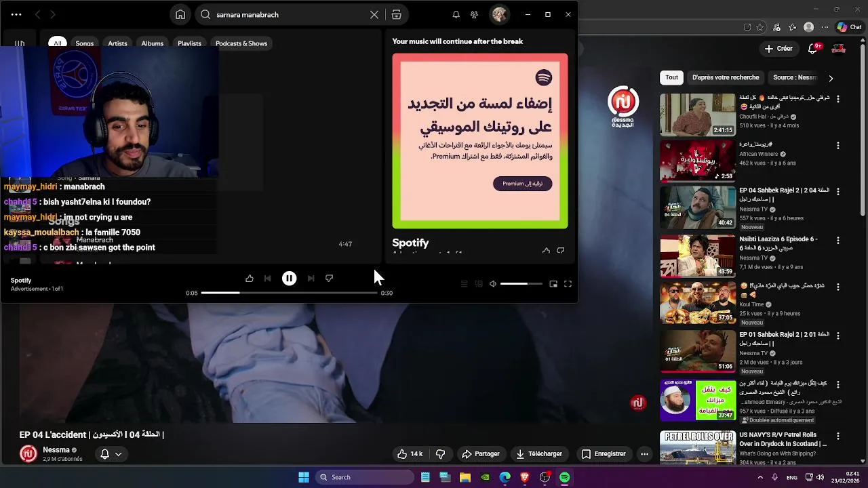Open Brave browser from taskbar
The width and height of the screenshot is (868, 488).
[x=525, y=477]
